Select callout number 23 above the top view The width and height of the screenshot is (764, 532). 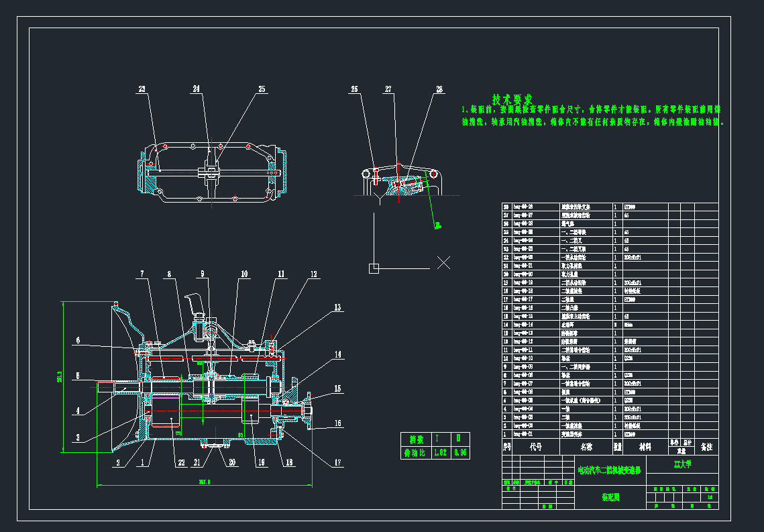pyautogui.click(x=142, y=89)
